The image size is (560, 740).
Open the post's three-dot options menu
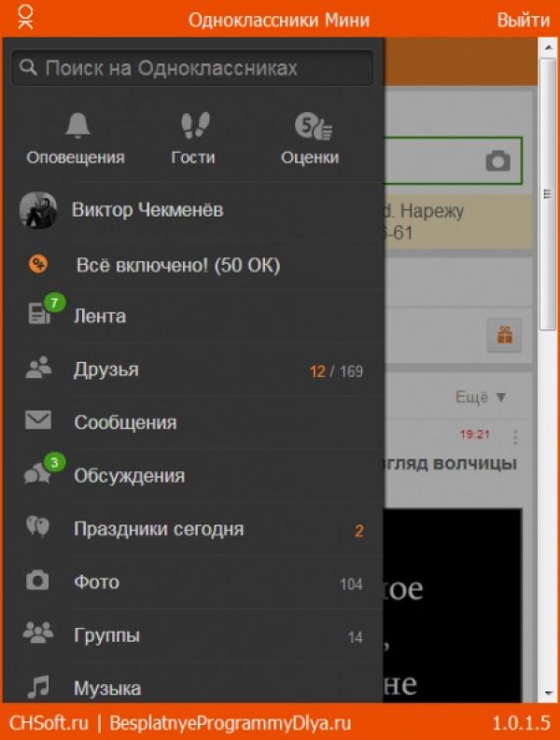(515, 438)
